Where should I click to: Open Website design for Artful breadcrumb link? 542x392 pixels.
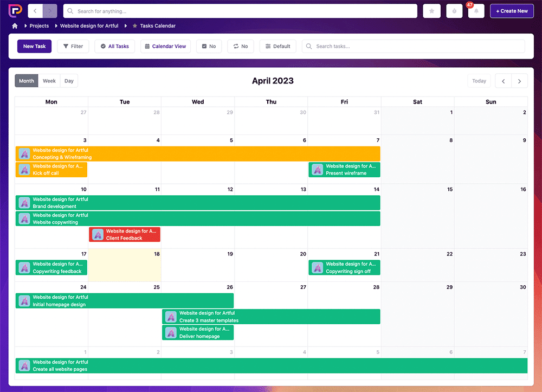89,26
